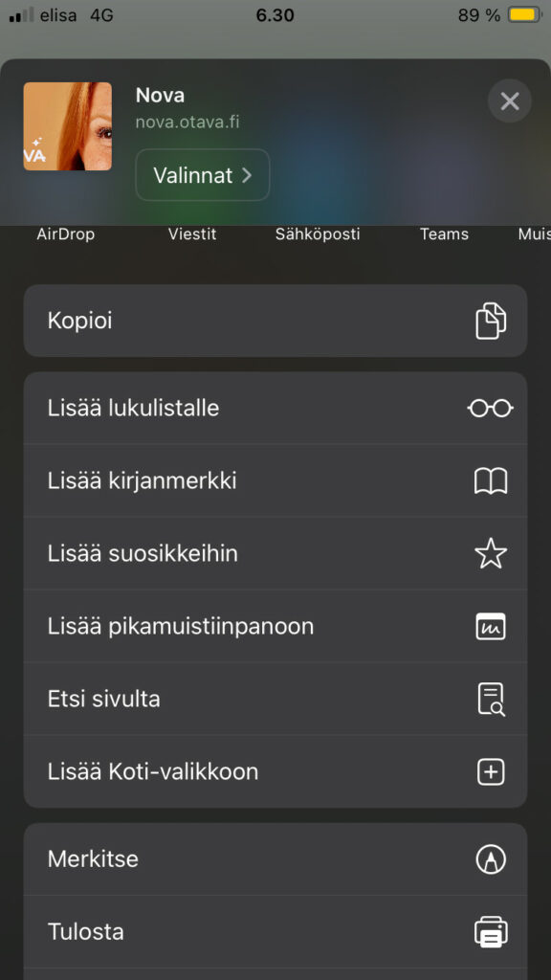This screenshot has width=551, height=980.
Task: Tap the star favorites icon
Action: pos(491,554)
